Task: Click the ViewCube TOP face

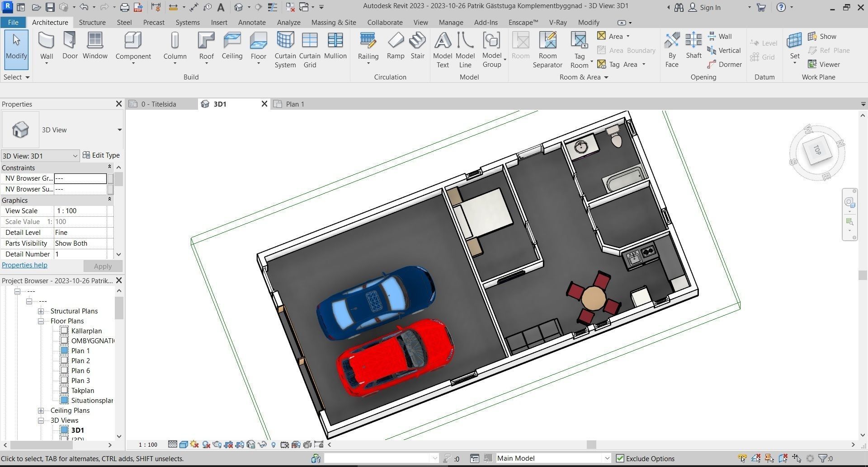Action: pos(817,150)
